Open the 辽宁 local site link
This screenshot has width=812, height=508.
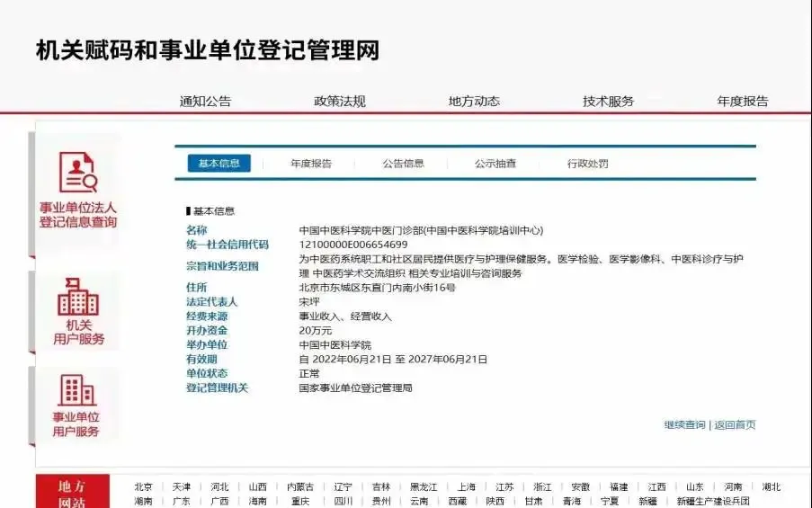tap(343, 486)
